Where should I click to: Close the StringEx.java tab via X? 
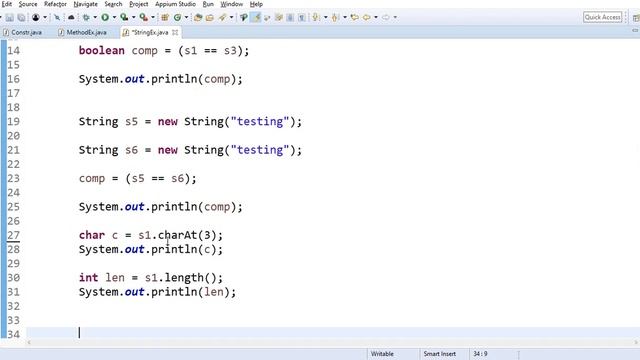pos(175,32)
